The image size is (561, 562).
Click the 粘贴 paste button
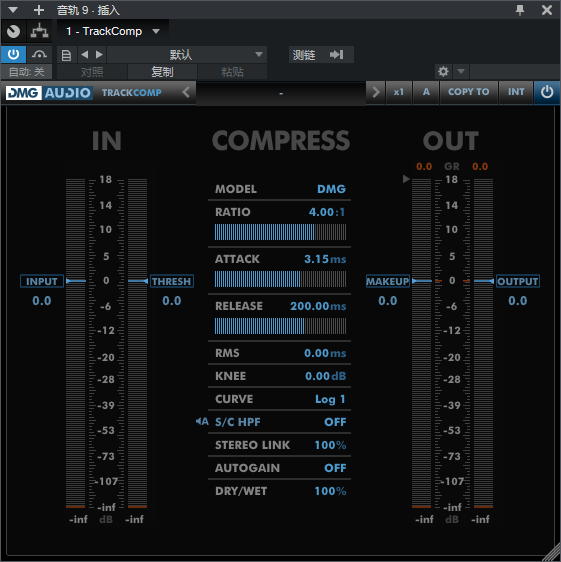[x=232, y=72]
